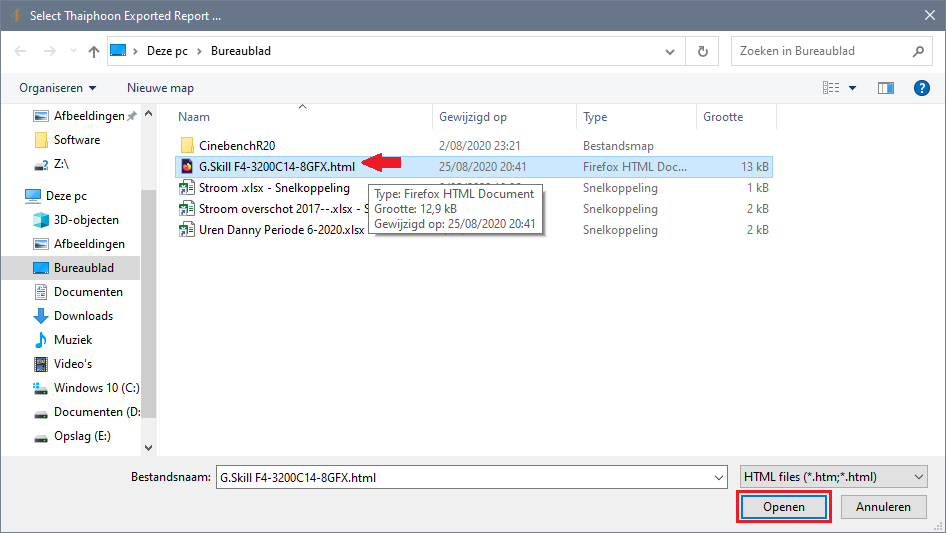Expand Bestandsnaam history dropdown arrow
The image size is (946, 533).
point(719,477)
